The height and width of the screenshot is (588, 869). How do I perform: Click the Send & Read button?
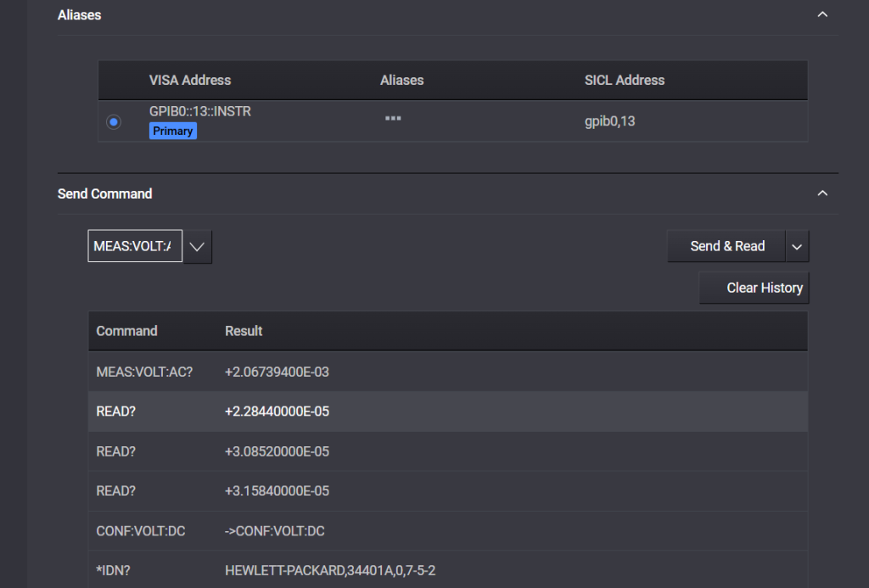(726, 246)
